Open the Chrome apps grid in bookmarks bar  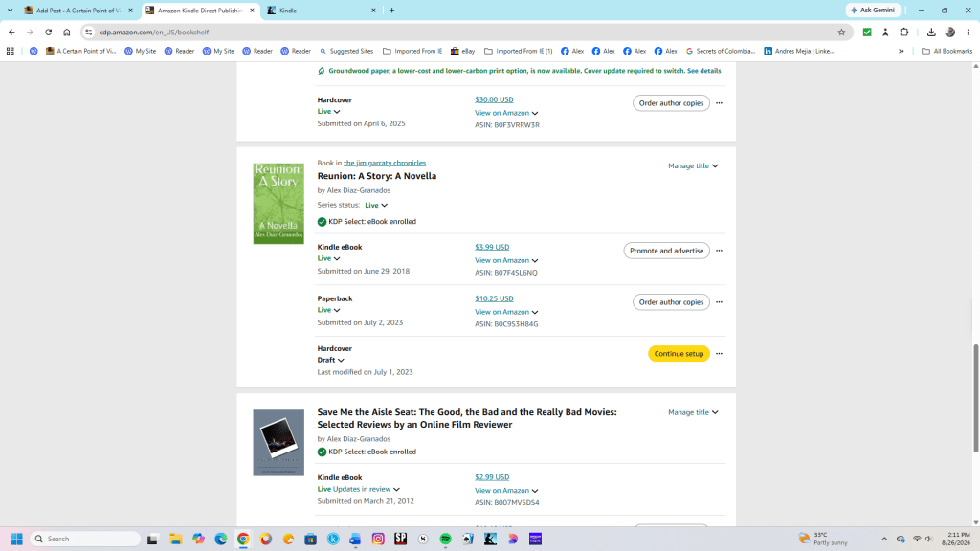10,52
